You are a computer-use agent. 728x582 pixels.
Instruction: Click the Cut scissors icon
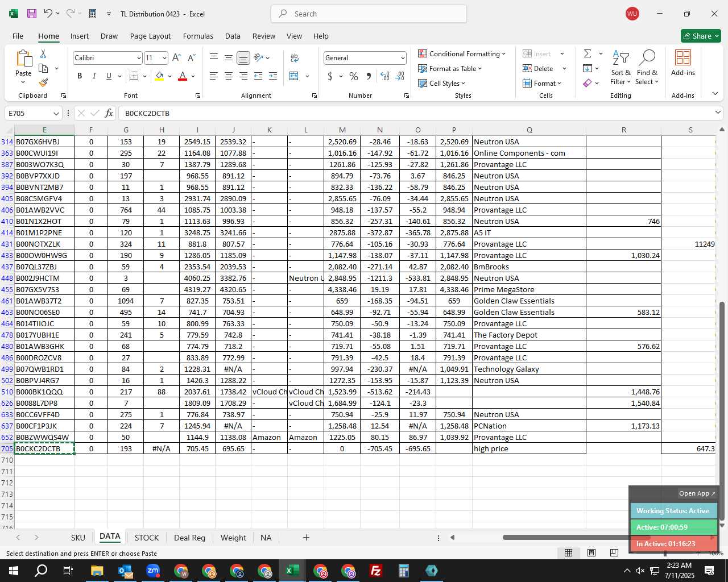pyautogui.click(x=43, y=53)
